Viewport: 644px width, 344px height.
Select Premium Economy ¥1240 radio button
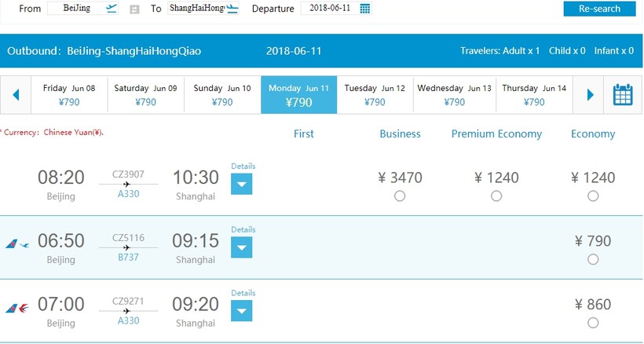[496, 196]
